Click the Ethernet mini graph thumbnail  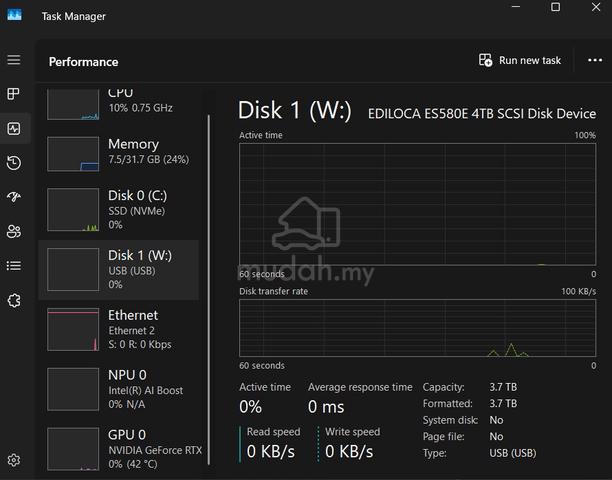[73, 329]
